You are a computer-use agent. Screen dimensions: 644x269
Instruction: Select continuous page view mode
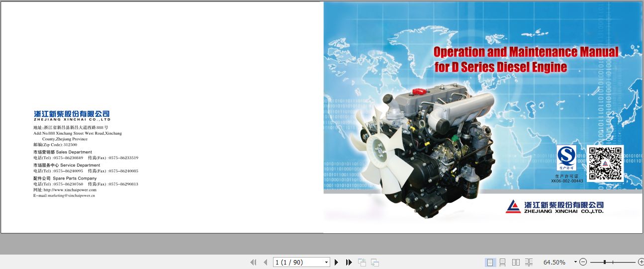(503, 262)
